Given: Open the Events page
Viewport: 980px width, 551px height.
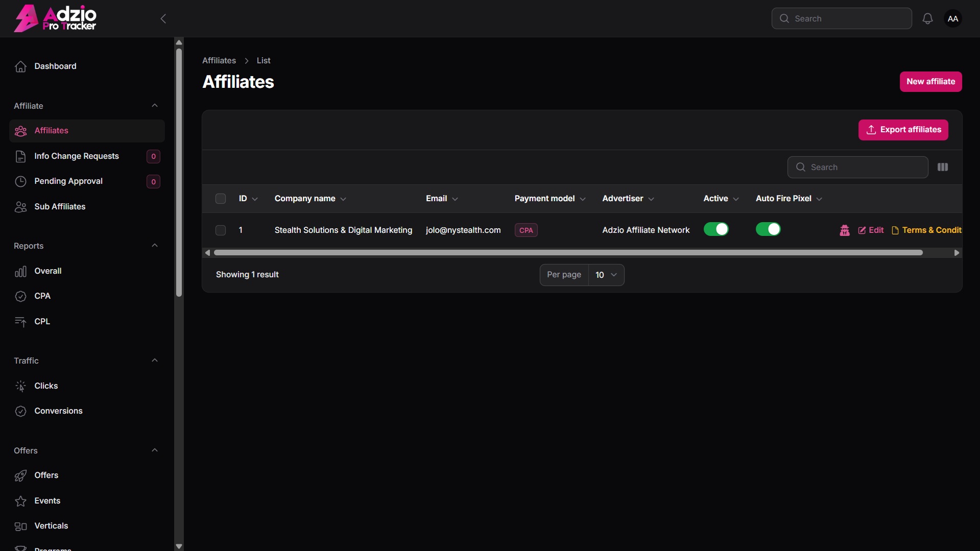Looking at the screenshot, I should click(87, 501).
